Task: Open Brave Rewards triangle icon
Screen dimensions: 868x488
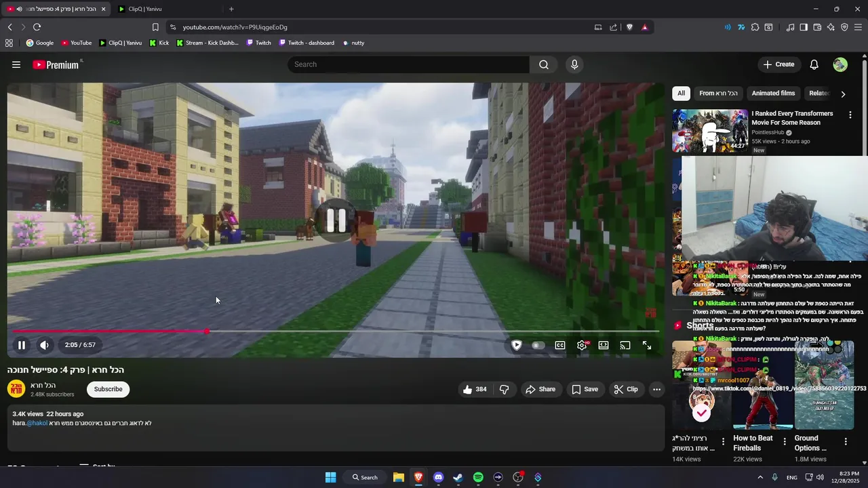Action: [x=644, y=27]
